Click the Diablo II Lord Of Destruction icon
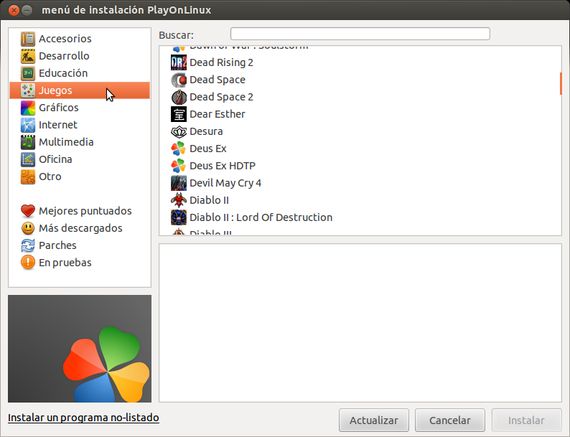This screenshot has height=437, width=570. coord(179,217)
